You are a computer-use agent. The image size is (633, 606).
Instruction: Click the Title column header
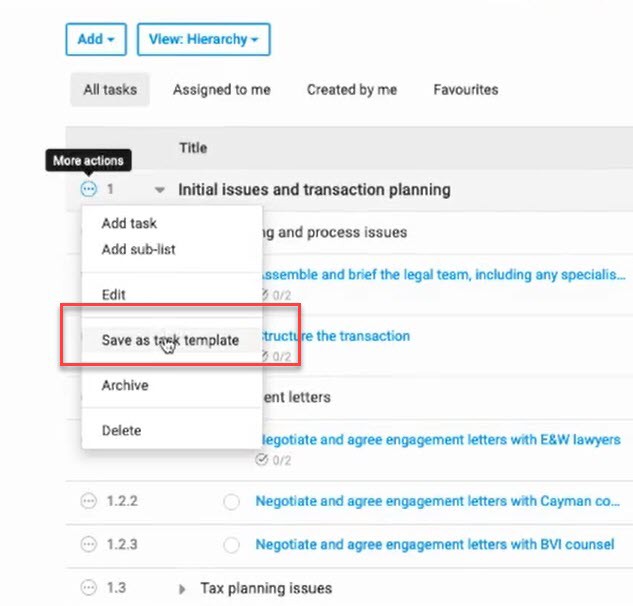pos(193,148)
